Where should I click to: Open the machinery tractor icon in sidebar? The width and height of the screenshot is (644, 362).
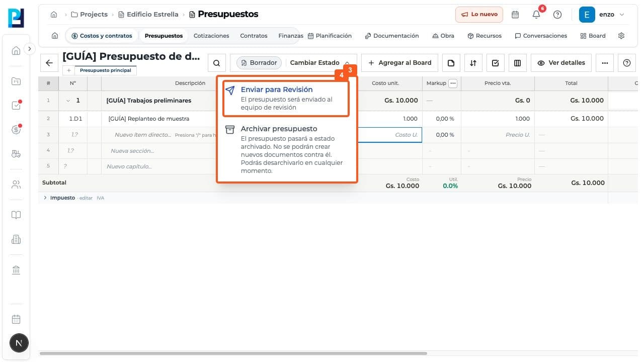(16, 154)
